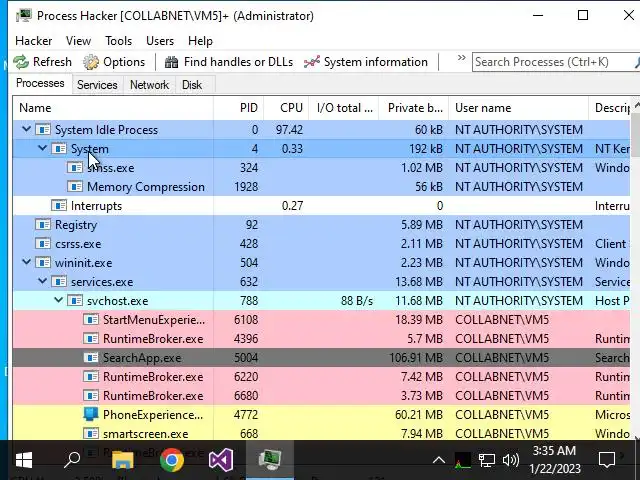The height and width of the screenshot is (480, 640).
Task: Sort by User name column header
Action: [x=519, y=108]
